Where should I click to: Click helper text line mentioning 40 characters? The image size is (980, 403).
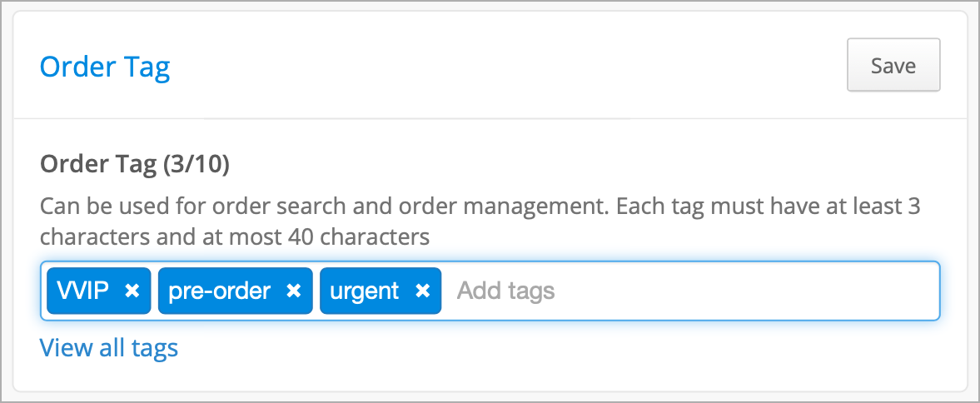(235, 237)
